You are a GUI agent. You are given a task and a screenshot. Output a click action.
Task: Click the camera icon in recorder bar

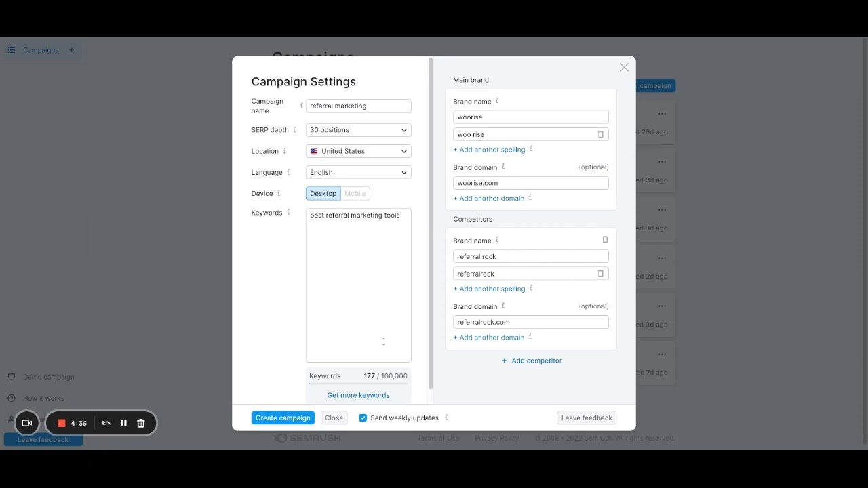point(27,423)
